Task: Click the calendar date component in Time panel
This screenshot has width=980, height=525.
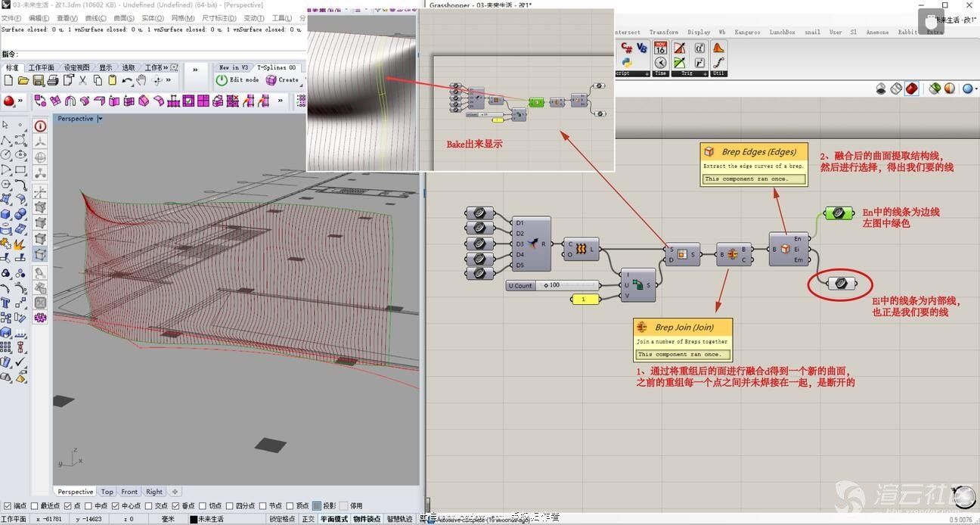Action: pos(661,48)
